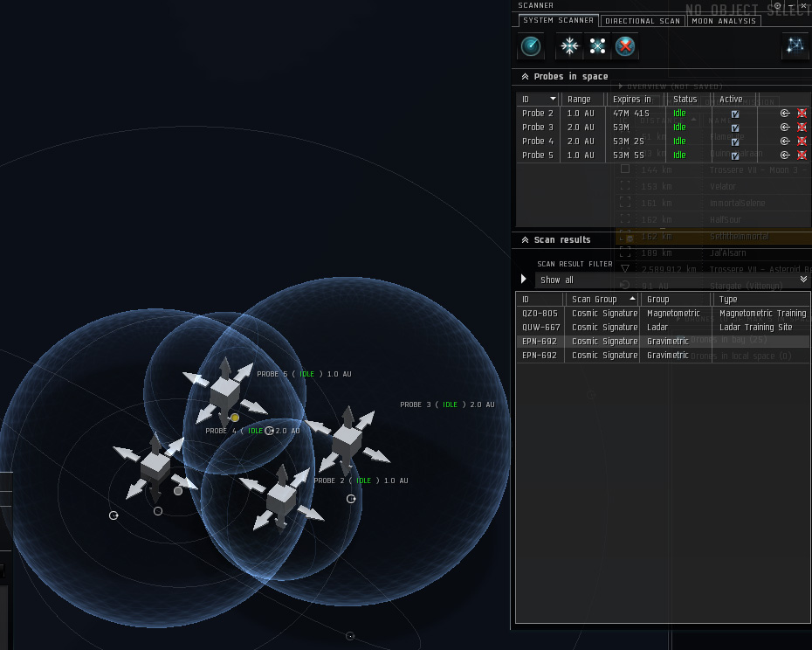Recover Probe 3 using its arrow icon
This screenshot has width=812, height=650.
[785, 127]
